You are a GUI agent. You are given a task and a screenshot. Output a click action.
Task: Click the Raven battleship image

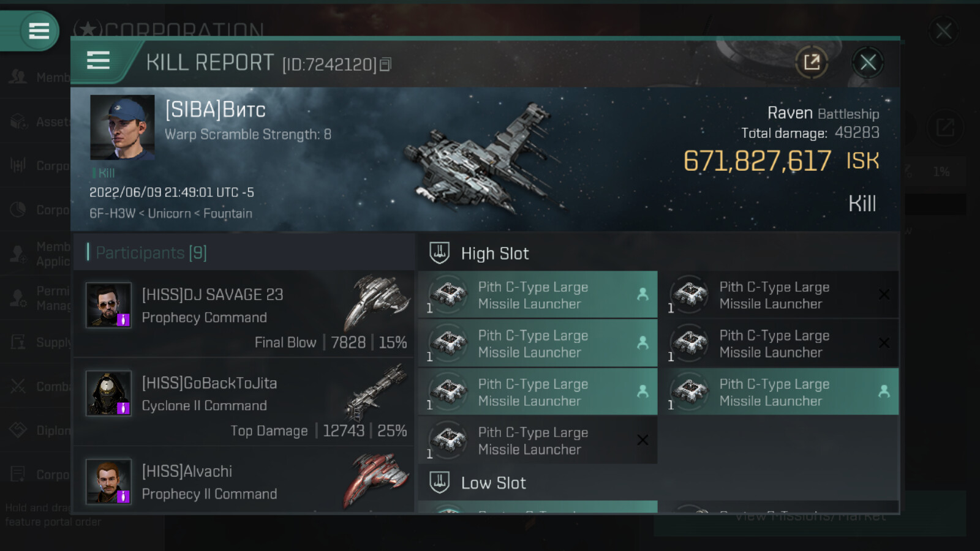click(x=481, y=159)
